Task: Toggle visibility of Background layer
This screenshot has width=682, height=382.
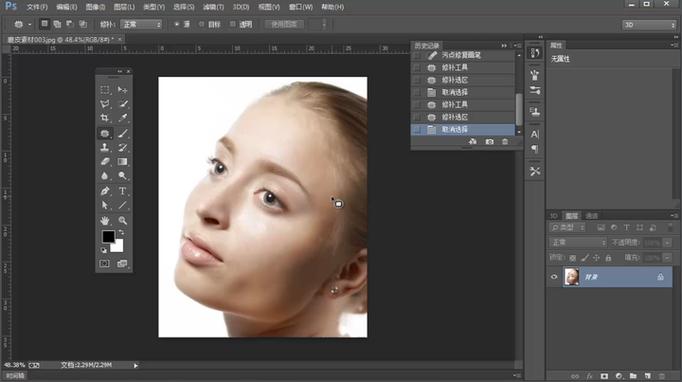Action: click(554, 277)
